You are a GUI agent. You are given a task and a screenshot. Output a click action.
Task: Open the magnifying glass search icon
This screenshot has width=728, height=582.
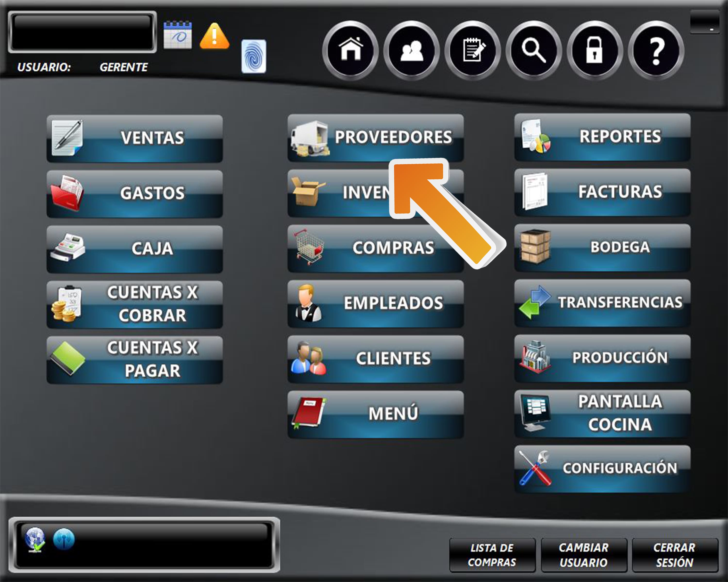pyautogui.click(x=534, y=50)
